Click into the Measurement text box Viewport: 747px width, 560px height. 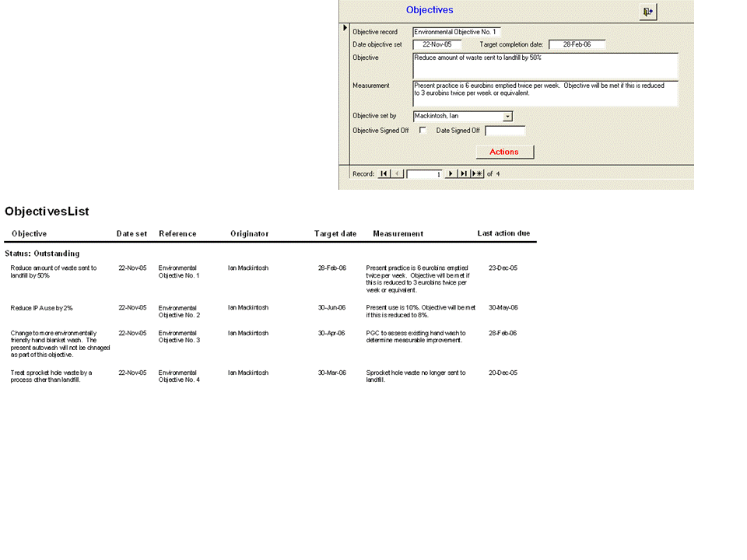click(545, 93)
